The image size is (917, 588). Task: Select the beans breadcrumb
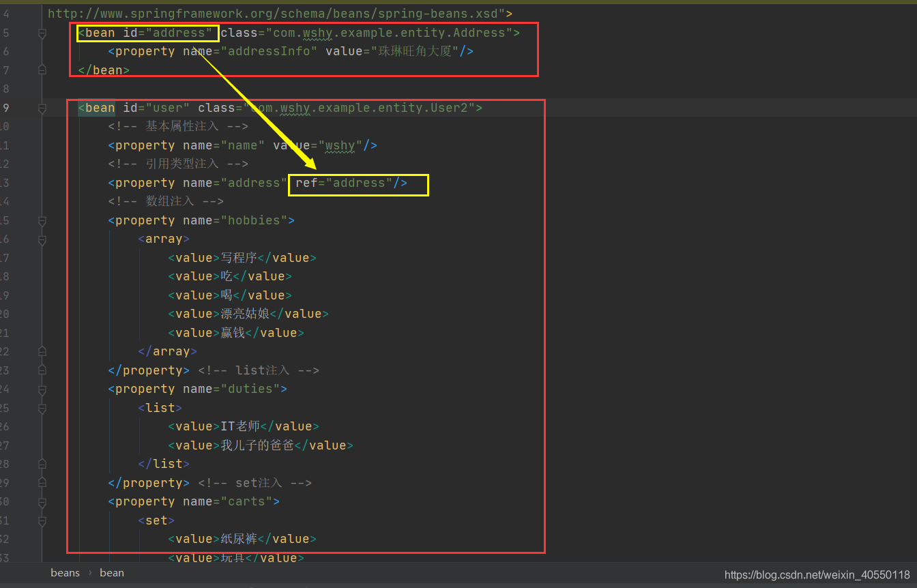click(65, 573)
